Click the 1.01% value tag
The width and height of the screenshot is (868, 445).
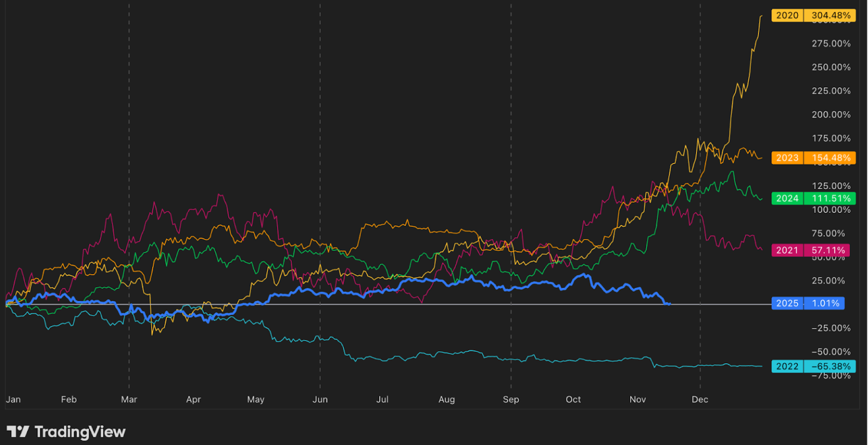[824, 303]
